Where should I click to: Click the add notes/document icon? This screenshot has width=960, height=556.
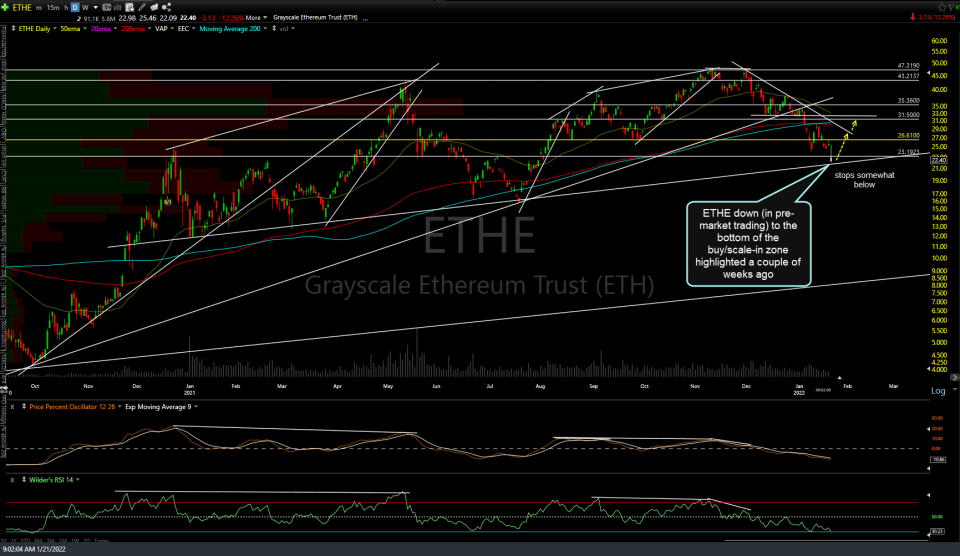point(130,7)
